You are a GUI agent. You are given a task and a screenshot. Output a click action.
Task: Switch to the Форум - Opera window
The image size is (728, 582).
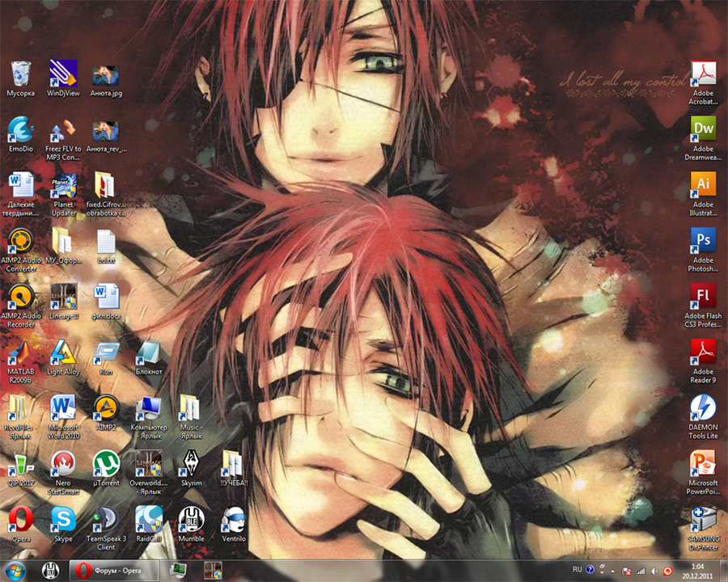[x=114, y=571]
